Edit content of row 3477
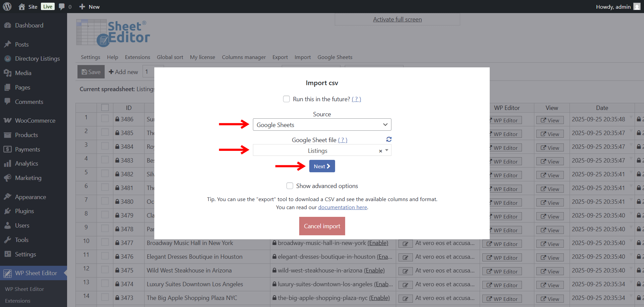 click(405, 244)
